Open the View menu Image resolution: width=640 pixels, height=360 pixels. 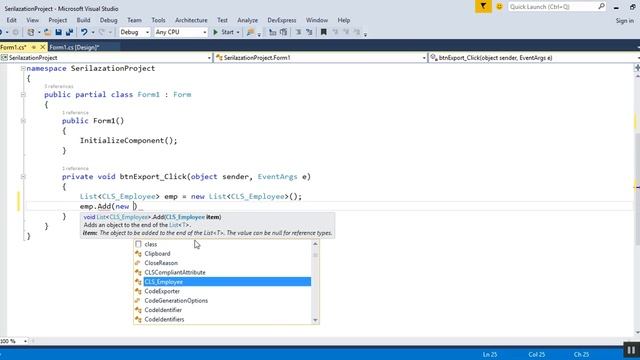point(33,20)
